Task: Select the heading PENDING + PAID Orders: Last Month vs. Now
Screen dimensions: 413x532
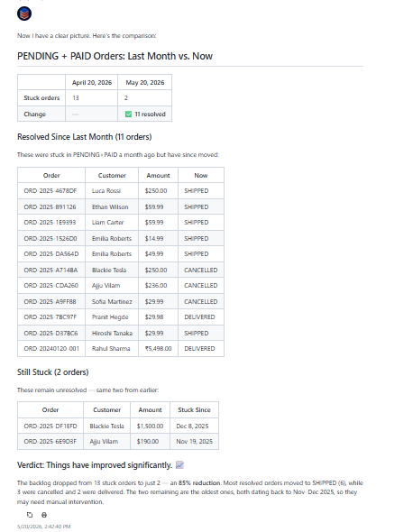Action: pyautogui.click(x=115, y=56)
